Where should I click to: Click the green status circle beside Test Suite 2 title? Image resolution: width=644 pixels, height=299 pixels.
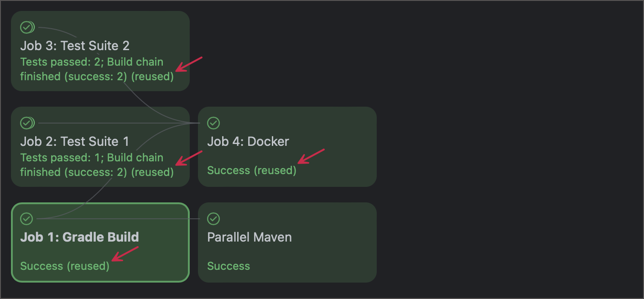[27, 27]
